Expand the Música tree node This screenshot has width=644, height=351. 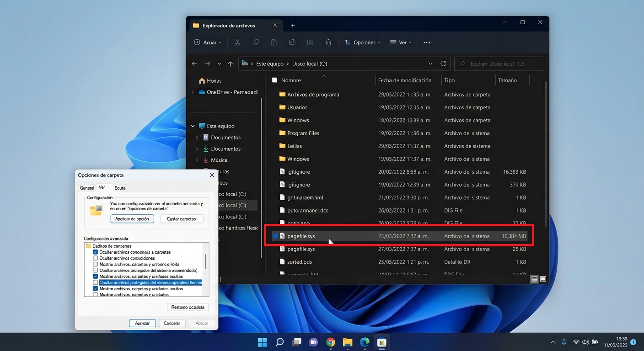pos(197,160)
